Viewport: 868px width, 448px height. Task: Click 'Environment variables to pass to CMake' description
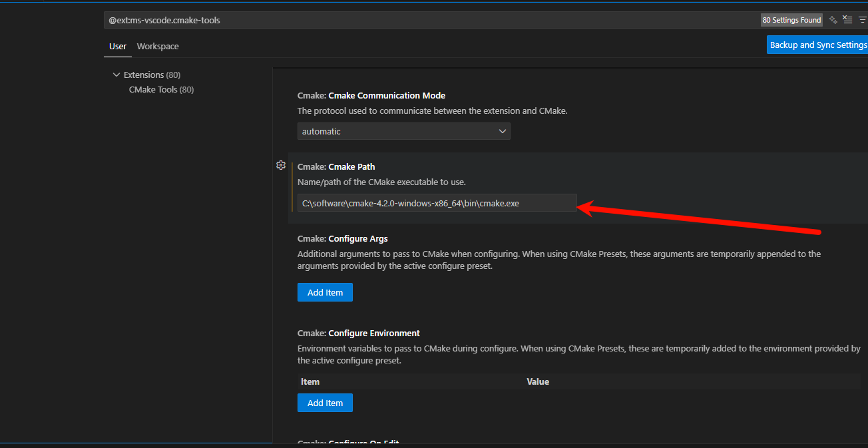pos(579,354)
